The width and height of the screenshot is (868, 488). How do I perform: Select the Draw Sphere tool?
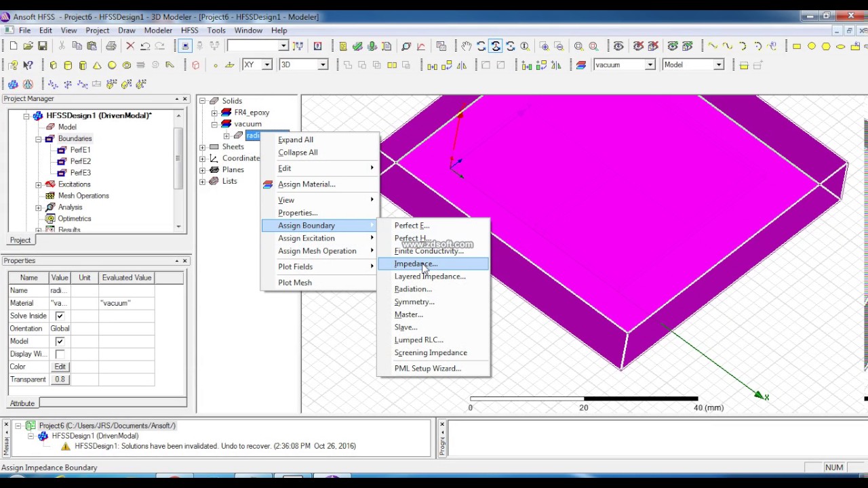tap(112, 65)
